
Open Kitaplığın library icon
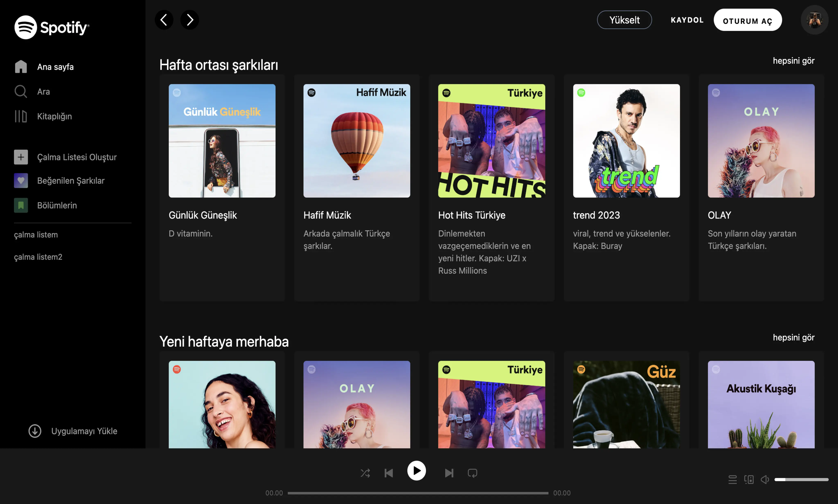(x=21, y=116)
